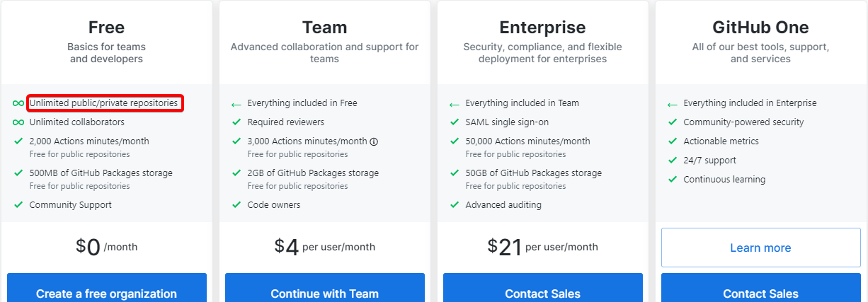The image size is (868, 302).
Task: Click the checkmark beside 50GB of GitHub Packages storage
Action: [455, 173]
